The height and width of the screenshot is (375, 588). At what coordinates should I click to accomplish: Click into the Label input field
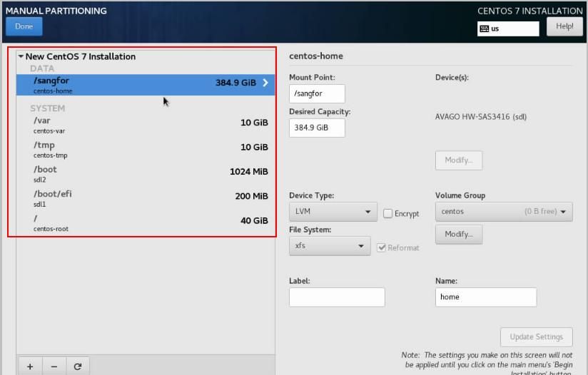click(x=337, y=297)
